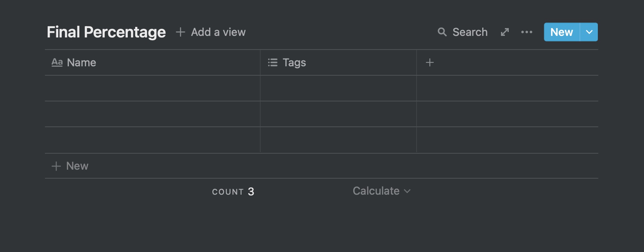Click plus icon to add property column
The image size is (644, 252).
click(x=430, y=62)
